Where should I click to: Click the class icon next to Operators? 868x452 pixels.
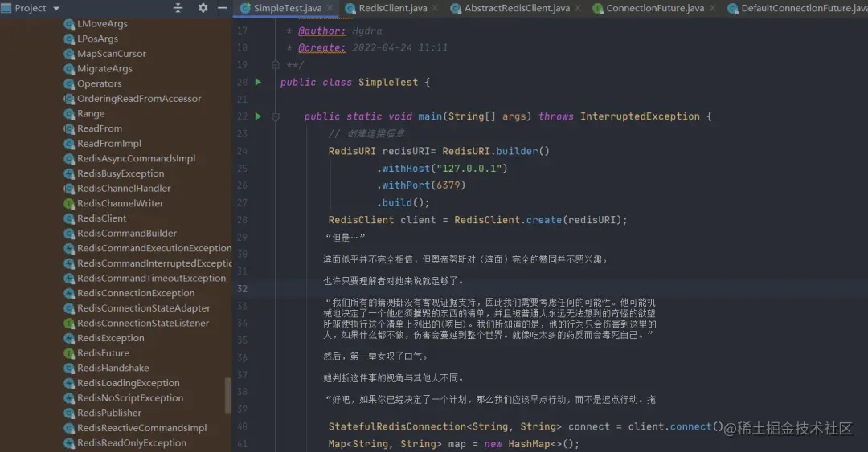click(69, 83)
